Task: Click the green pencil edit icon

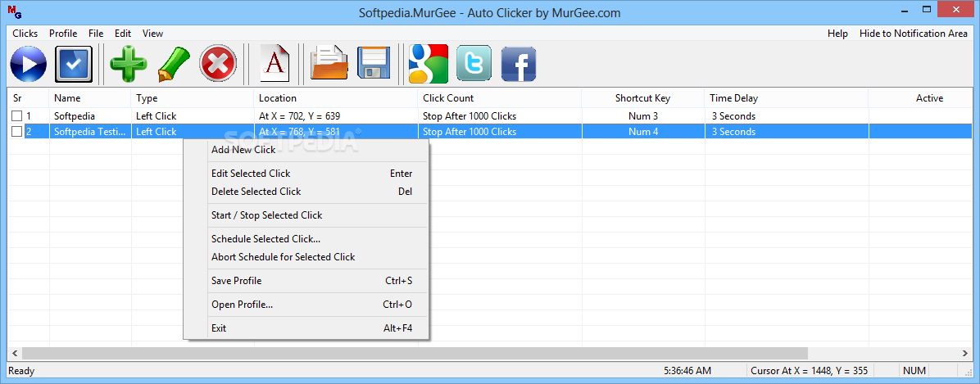Action: [173, 64]
